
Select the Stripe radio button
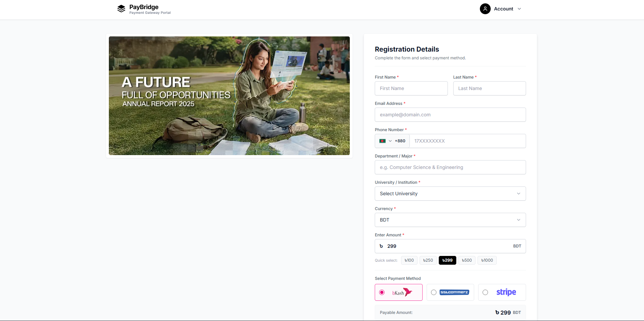tap(485, 292)
